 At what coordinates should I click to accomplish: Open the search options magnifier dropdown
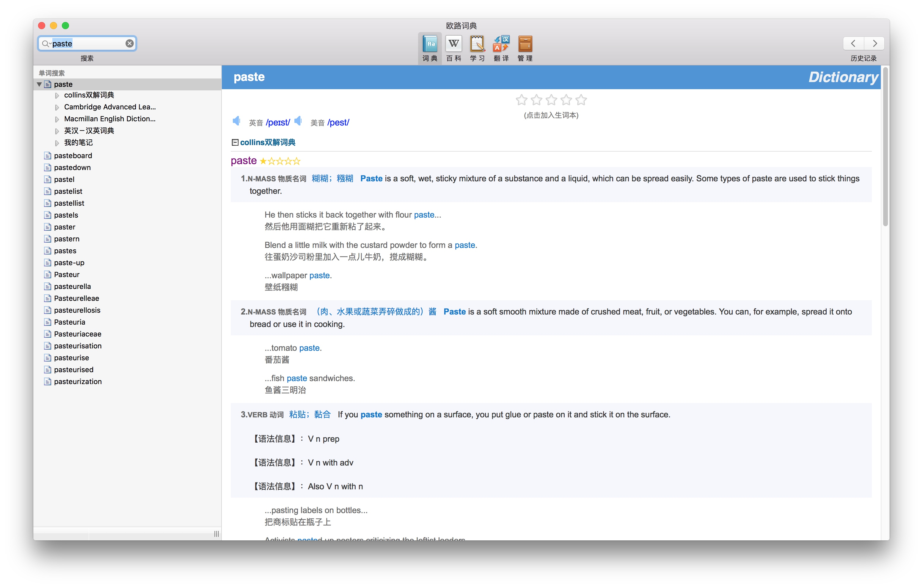point(46,44)
